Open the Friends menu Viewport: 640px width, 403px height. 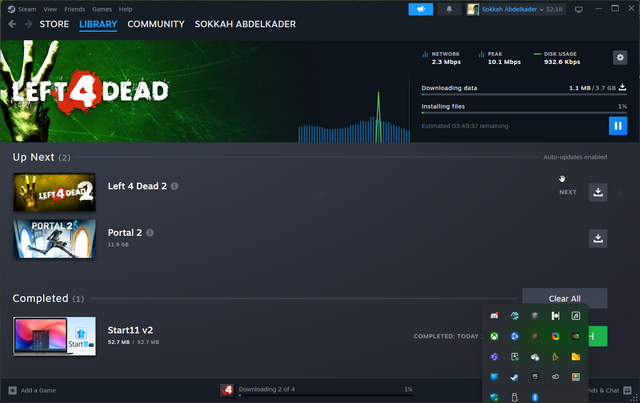point(75,9)
